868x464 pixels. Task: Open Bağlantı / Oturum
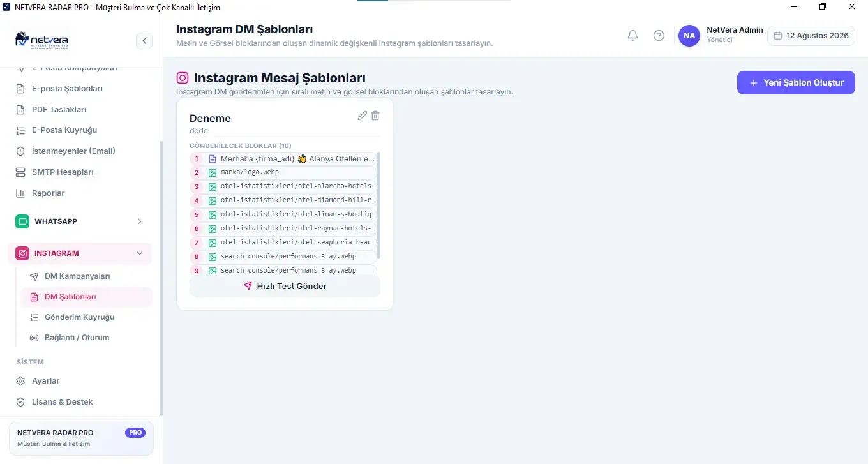[x=87, y=338]
